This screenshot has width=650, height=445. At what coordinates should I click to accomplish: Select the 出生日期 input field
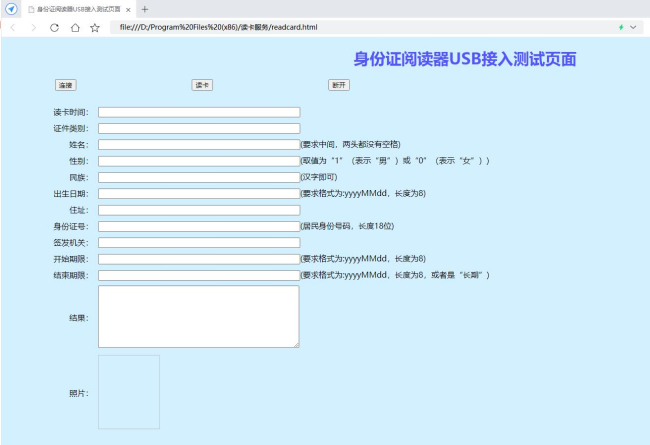pyautogui.click(x=199, y=194)
